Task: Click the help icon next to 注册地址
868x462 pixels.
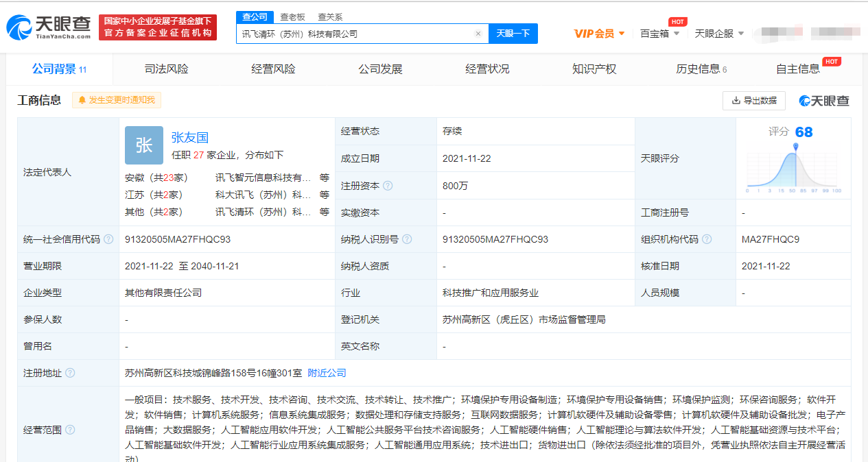Action: (70, 373)
